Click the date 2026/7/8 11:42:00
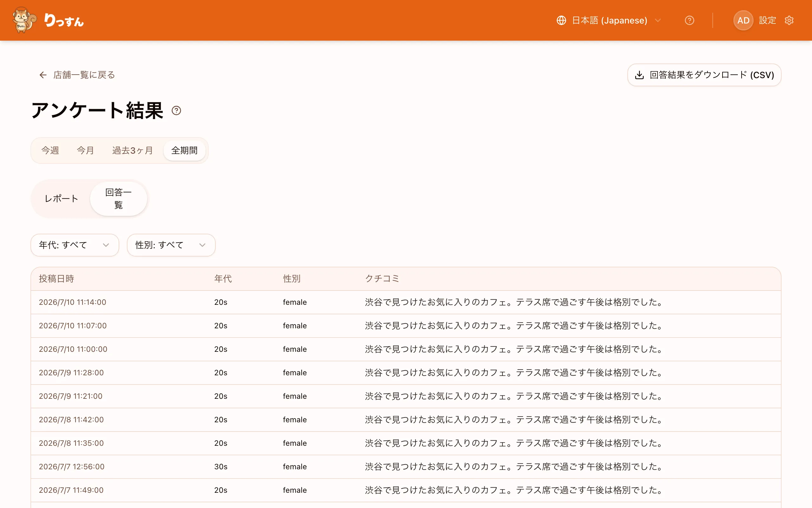Viewport: 812px width, 508px height. tap(71, 420)
